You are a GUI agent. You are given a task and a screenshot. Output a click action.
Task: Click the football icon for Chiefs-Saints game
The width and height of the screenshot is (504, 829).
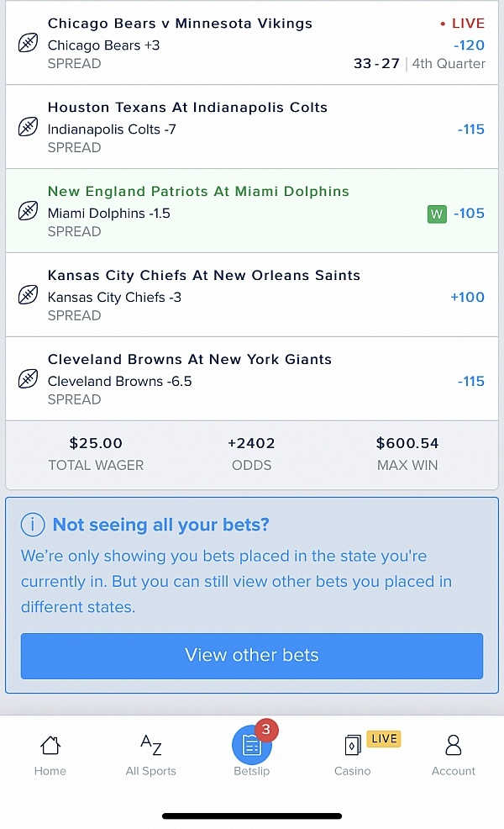click(28, 294)
